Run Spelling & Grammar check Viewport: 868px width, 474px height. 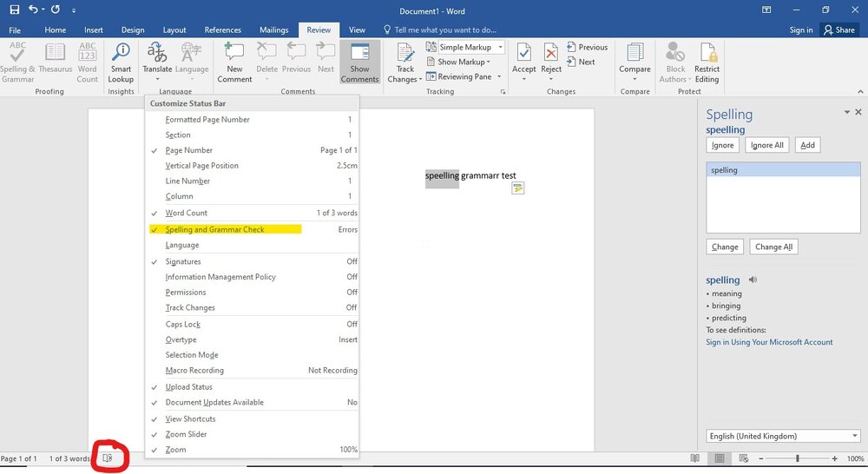[17, 63]
